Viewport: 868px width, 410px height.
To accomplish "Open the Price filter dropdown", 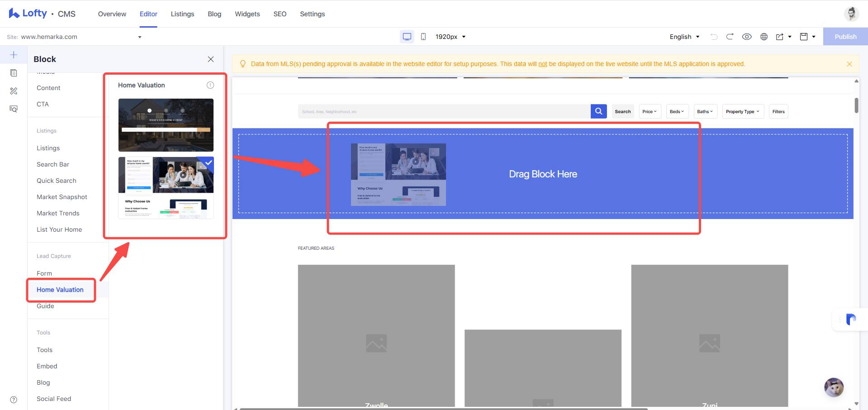I will click(x=650, y=111).
